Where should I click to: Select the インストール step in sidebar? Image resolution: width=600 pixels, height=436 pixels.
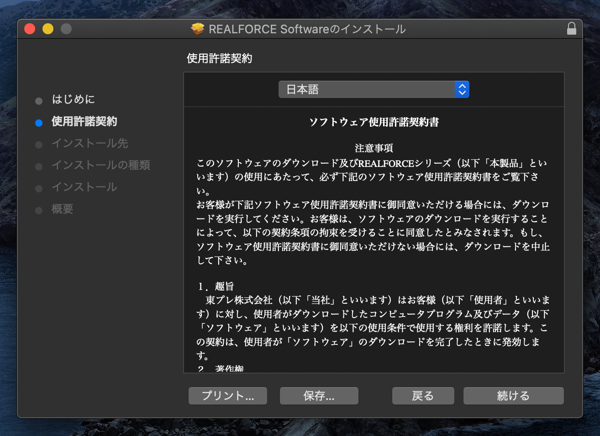point(84,187)
